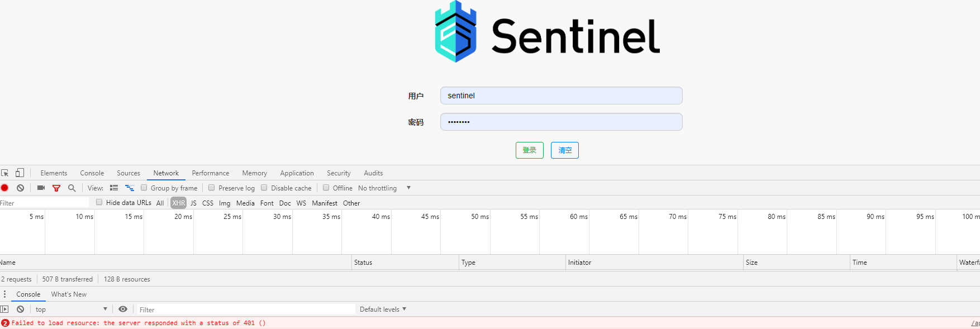
Task: Open What's New drawer tab
Action: 69,294
